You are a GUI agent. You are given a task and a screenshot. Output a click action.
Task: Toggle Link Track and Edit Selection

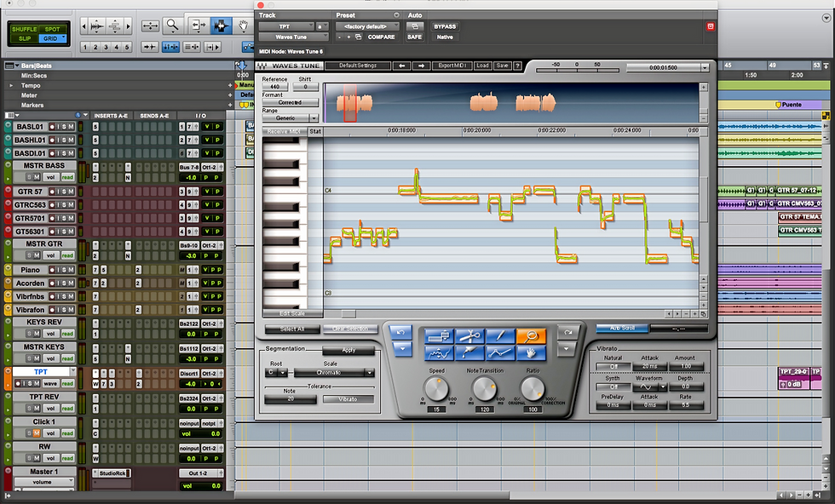coord(191,47)
